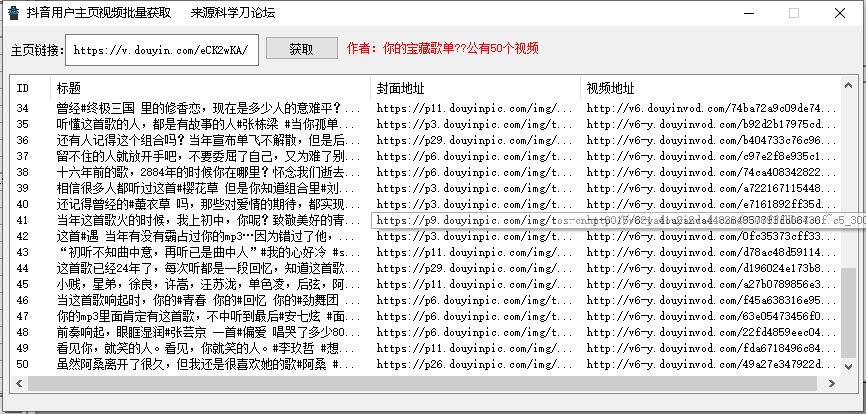Click video address starting 22fd4859eec04

(711, 333)
